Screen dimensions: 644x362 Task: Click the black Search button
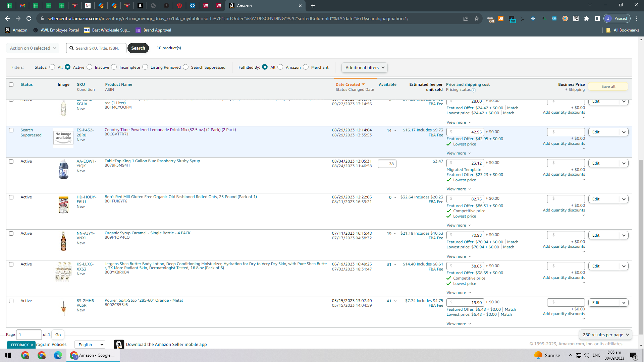click(x=138, y=48)
